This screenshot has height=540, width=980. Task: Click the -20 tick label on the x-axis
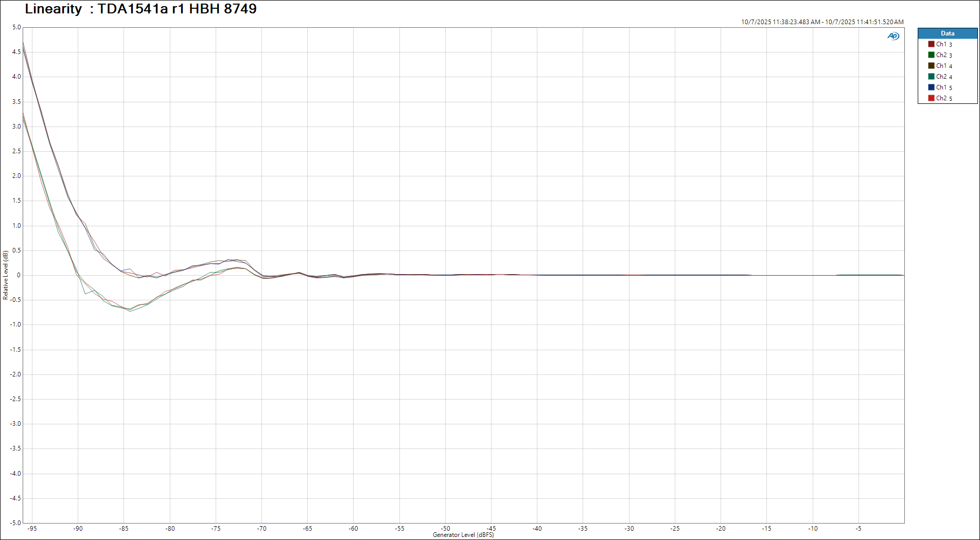721,528
